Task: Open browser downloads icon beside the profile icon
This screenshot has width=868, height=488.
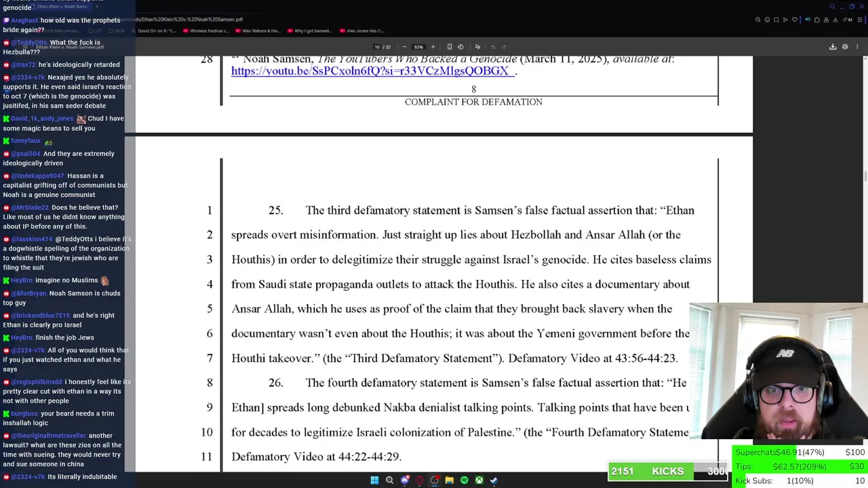Action: 835,20
